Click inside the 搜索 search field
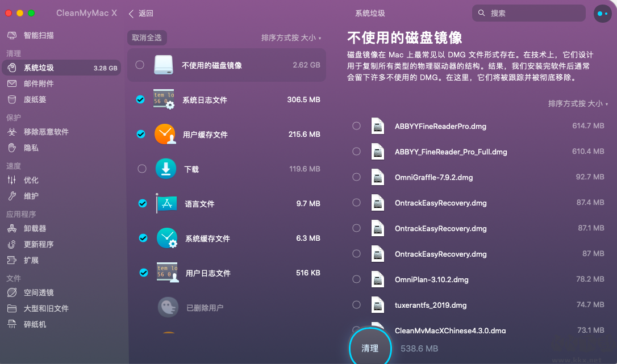Screen dimensions: 617x364 click(x=528, y=12)
